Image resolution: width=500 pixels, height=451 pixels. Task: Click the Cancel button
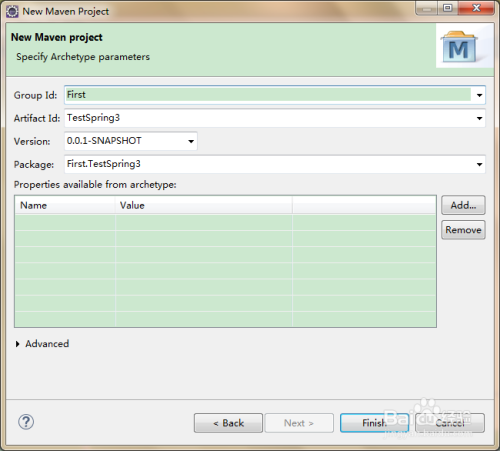click(450, 423)
